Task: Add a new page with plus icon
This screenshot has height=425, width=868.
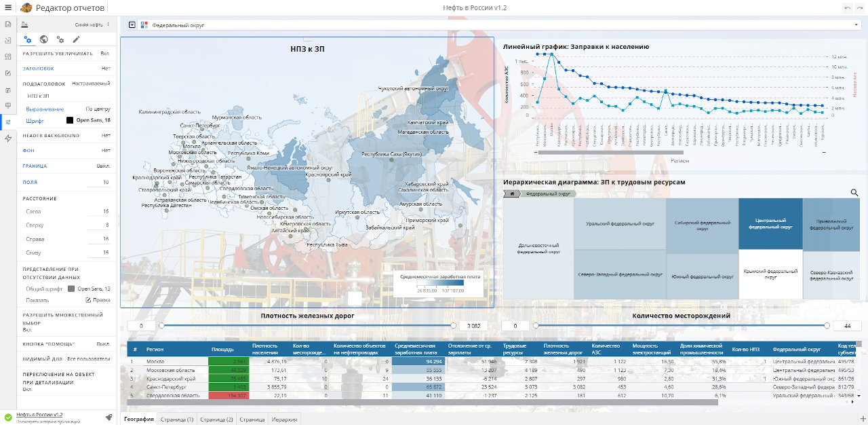Action: [863, 418]
